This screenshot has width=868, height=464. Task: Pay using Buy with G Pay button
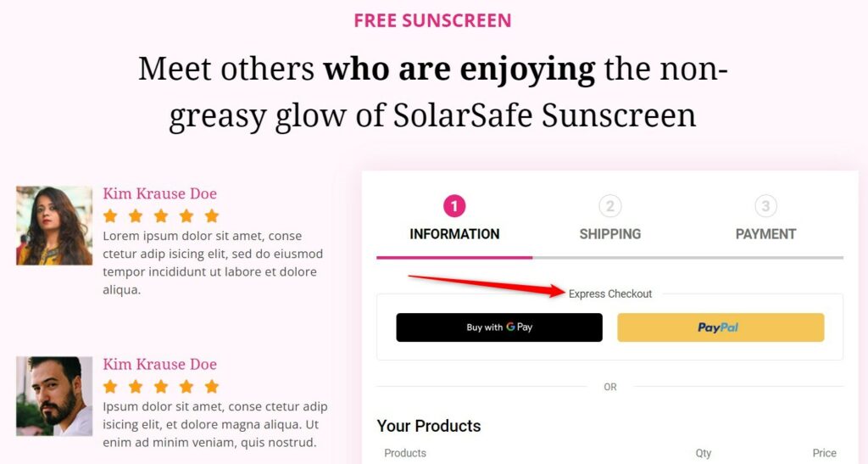(x=499, y=327)
